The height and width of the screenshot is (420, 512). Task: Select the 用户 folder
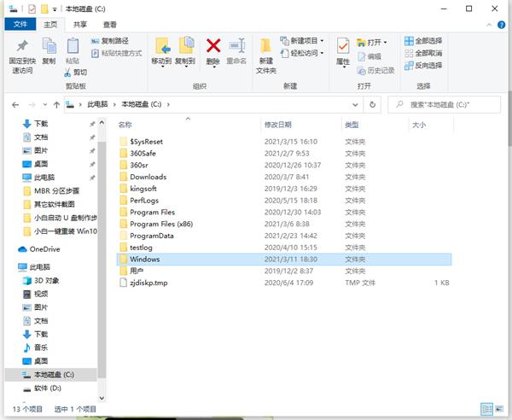click(x=137, y=271)
